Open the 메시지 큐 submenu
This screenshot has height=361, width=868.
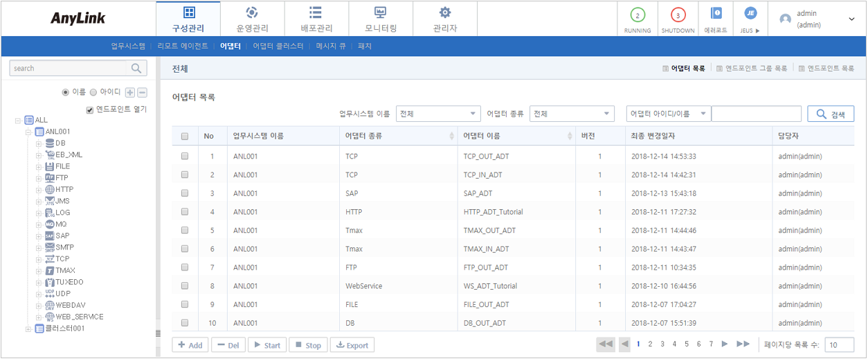(330, 46)
